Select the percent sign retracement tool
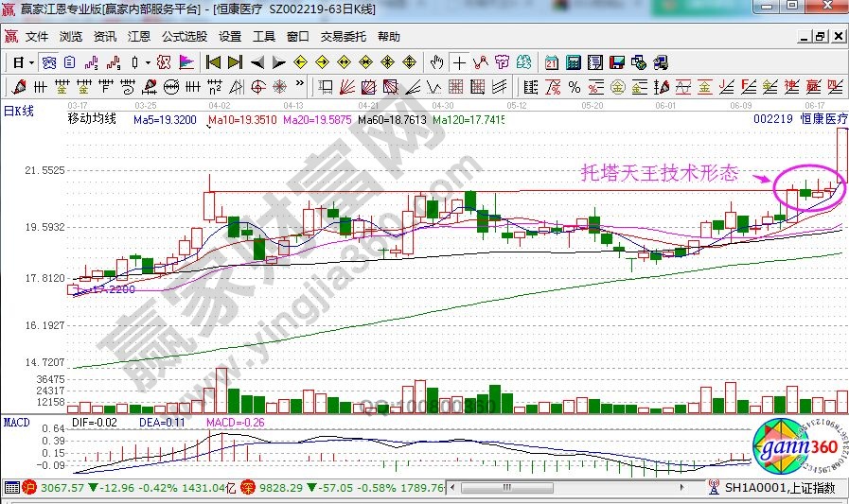 coord(575,87)
